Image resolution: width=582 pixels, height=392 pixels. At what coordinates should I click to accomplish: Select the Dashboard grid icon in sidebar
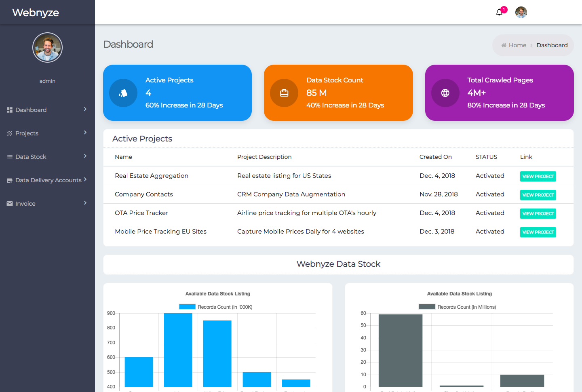9,110
